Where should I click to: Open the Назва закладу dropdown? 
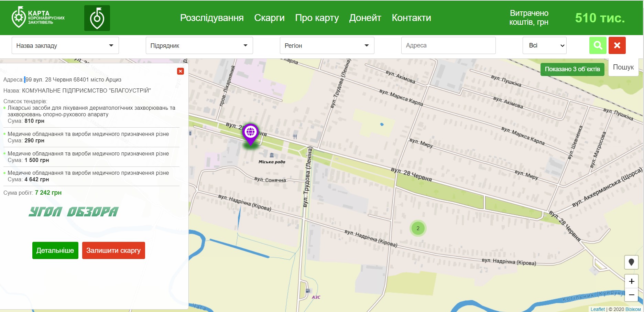click(65, 46)
